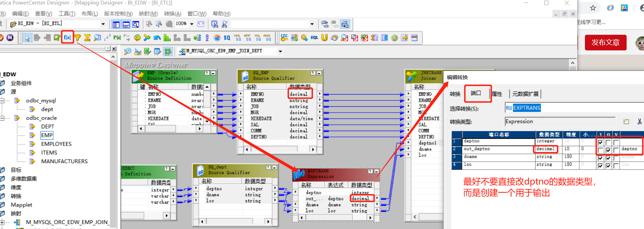The image size is (644, 229).
Task: Close the navigator panel with X
Action: (114, 49)
